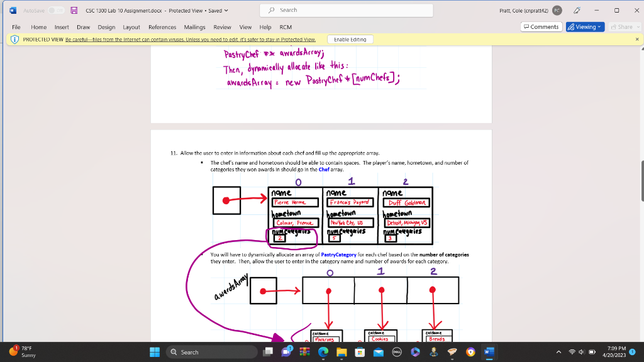Click the Enable Editing button
The height and width of the screenshot is (362, 644).
[349, 38]
